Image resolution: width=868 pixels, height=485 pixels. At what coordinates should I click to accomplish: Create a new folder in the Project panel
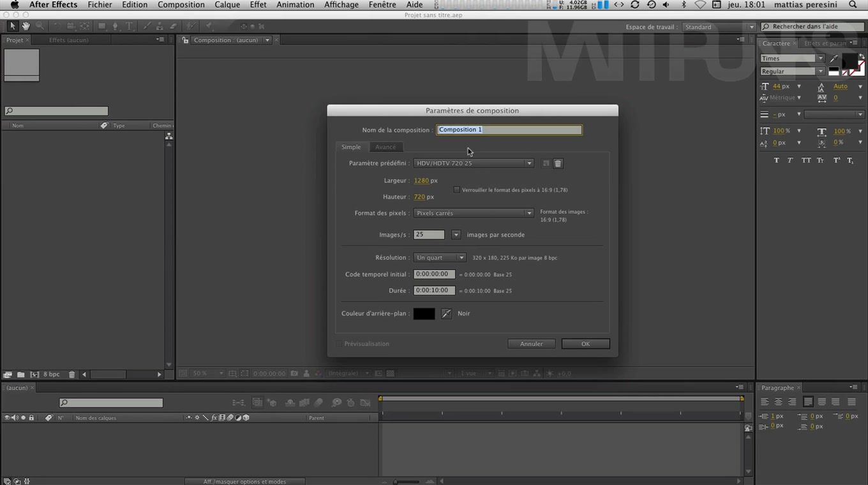coord(21,375)
